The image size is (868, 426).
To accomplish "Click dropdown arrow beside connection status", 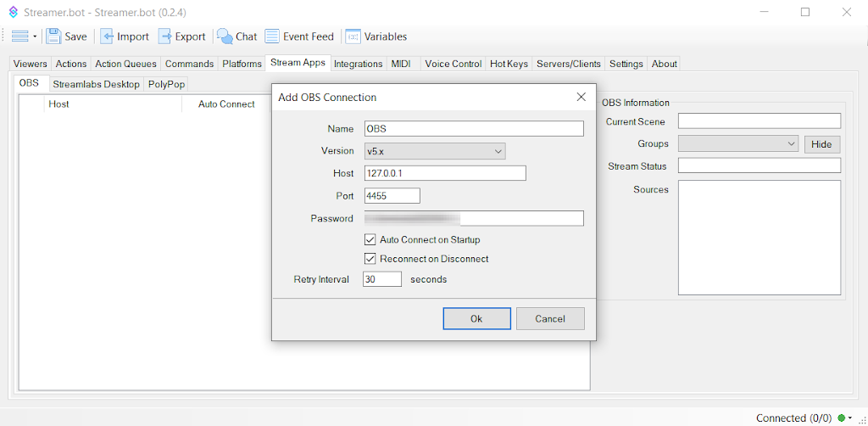I will [x=850, y=418].
